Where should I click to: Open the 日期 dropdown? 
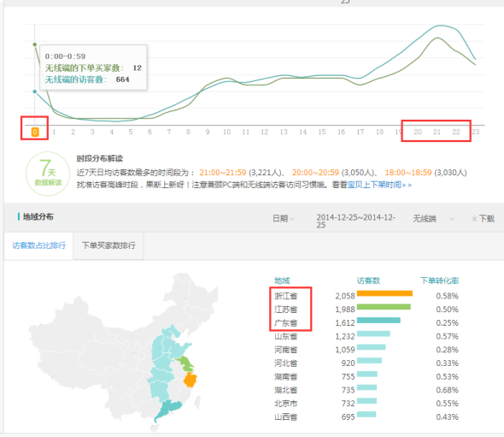pyautogui.click(x=283, y=219)
